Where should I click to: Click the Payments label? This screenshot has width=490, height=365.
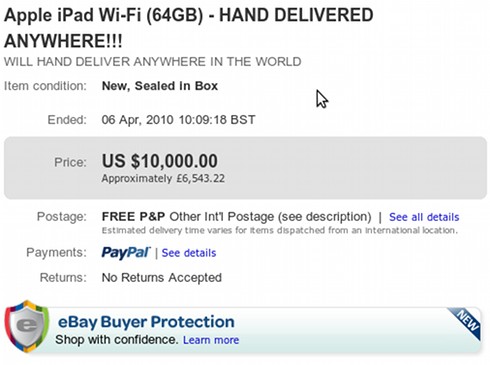click(x=56, y=252)
